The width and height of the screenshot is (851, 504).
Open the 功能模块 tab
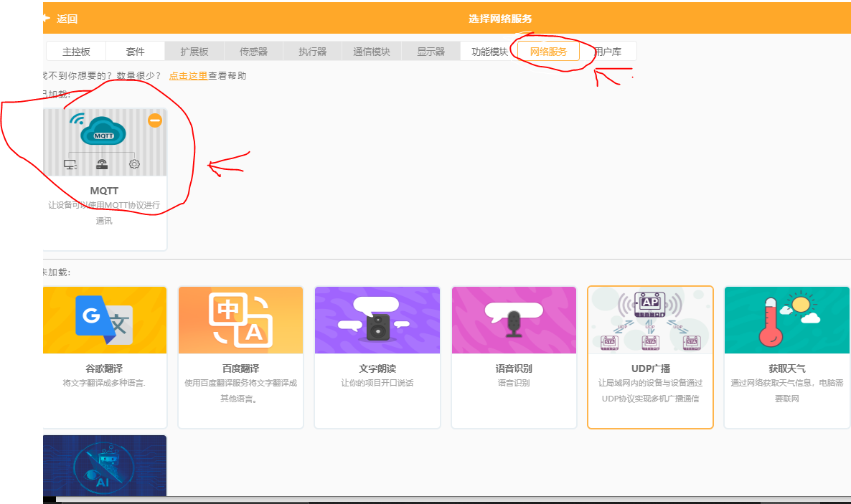[489, 52]
